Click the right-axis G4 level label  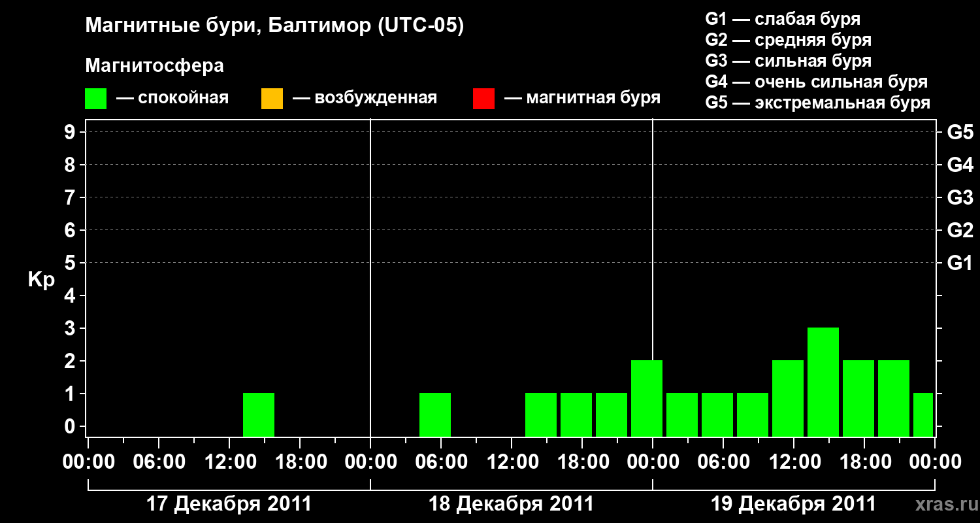pyautogui.click(x=960, y=165)
